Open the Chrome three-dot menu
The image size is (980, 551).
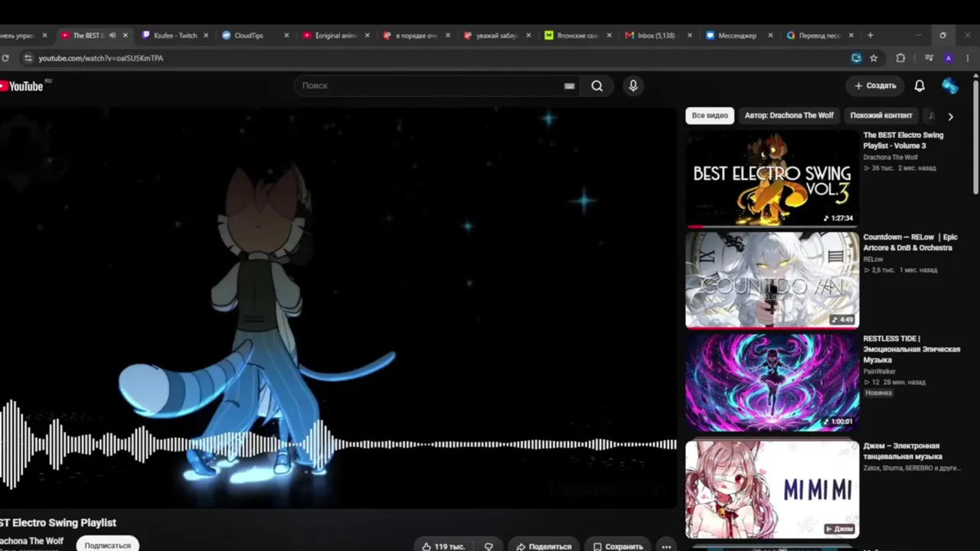(x=967, y=58)
